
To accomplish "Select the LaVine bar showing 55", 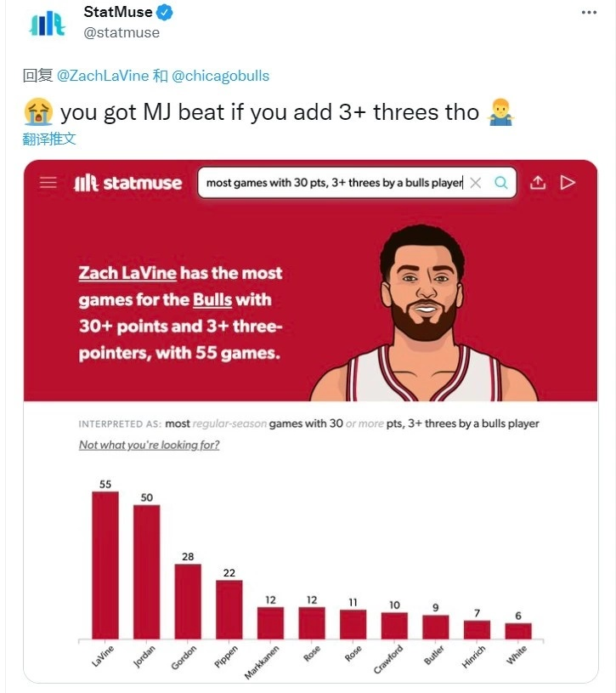I will coord(105,565).
